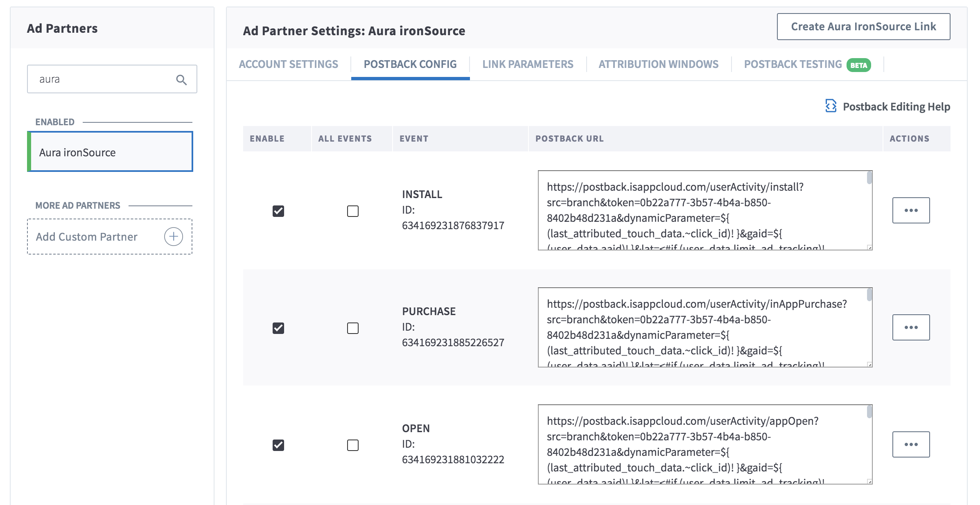Select Aura ironSource in enabled list
The width and height of the screenshot is (980, 505).
click(x=111, y=152)
